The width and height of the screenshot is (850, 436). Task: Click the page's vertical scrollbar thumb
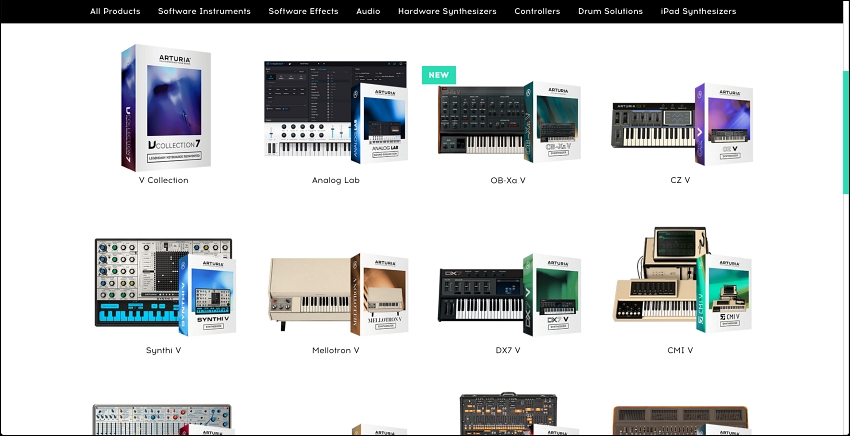coord(846,132)
